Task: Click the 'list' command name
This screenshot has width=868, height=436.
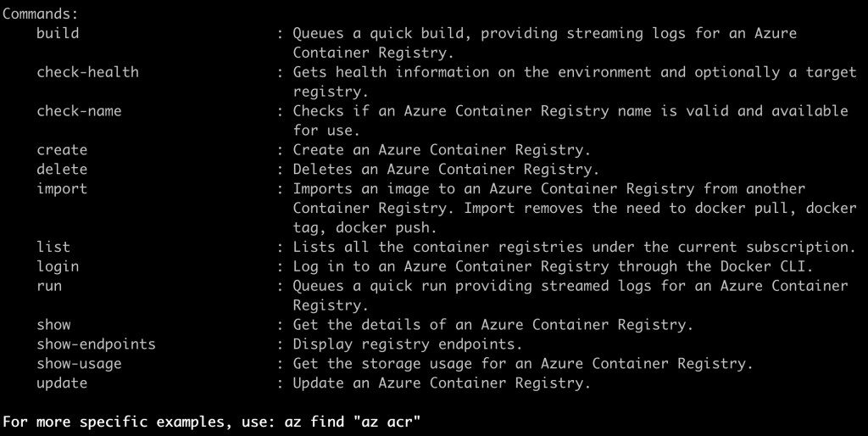Action: (53, 247)
